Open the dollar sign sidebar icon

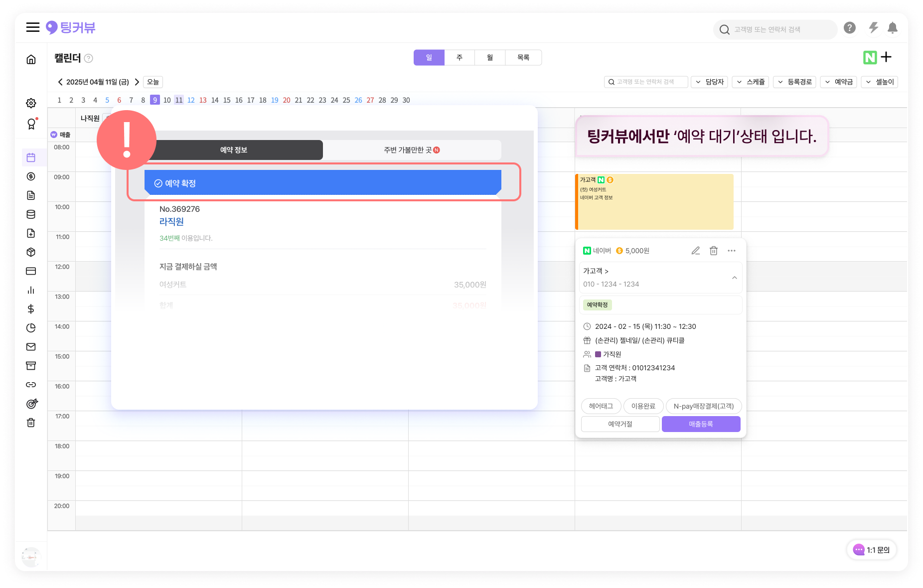point(31,309)
